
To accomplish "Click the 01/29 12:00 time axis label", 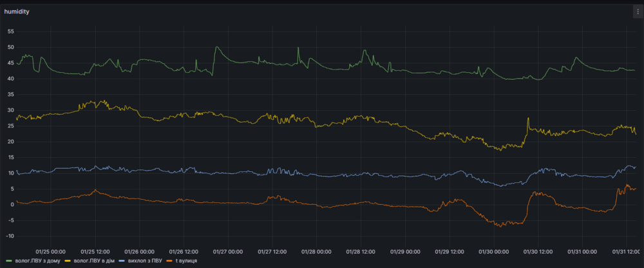I will click(450, 251).
